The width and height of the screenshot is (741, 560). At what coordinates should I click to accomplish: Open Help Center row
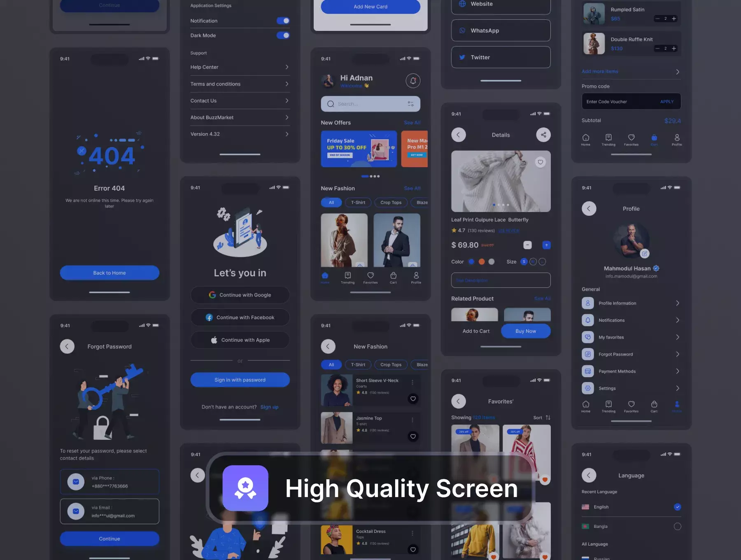click(x=240, y=67)
